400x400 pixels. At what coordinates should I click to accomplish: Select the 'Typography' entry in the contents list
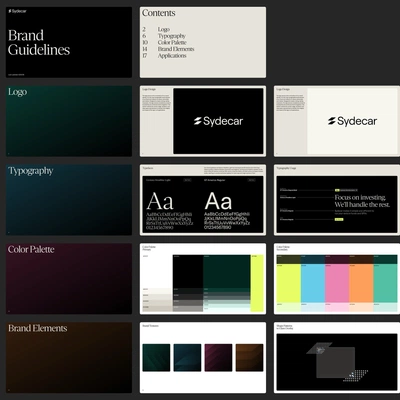[172, 36]
